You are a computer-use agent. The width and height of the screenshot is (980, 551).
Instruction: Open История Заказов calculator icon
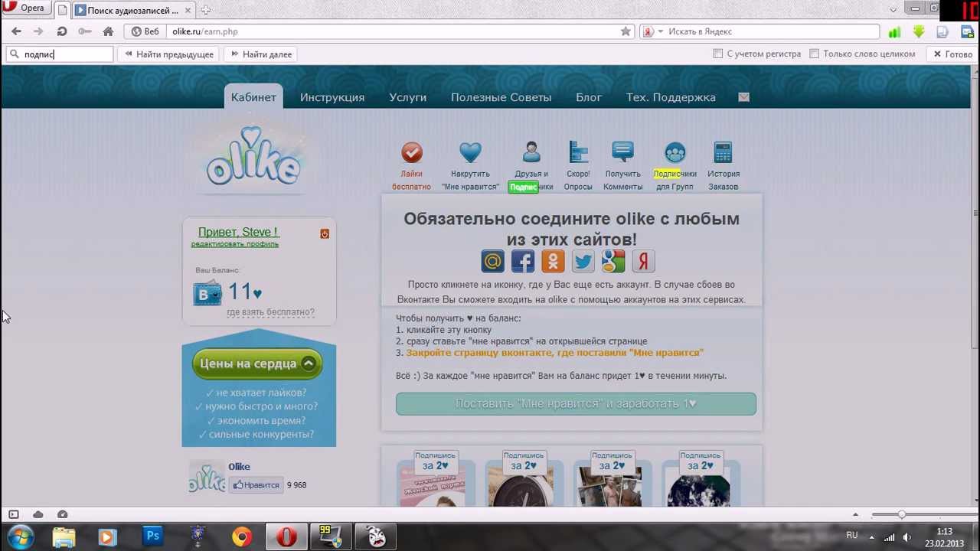(x=723, y=152)
